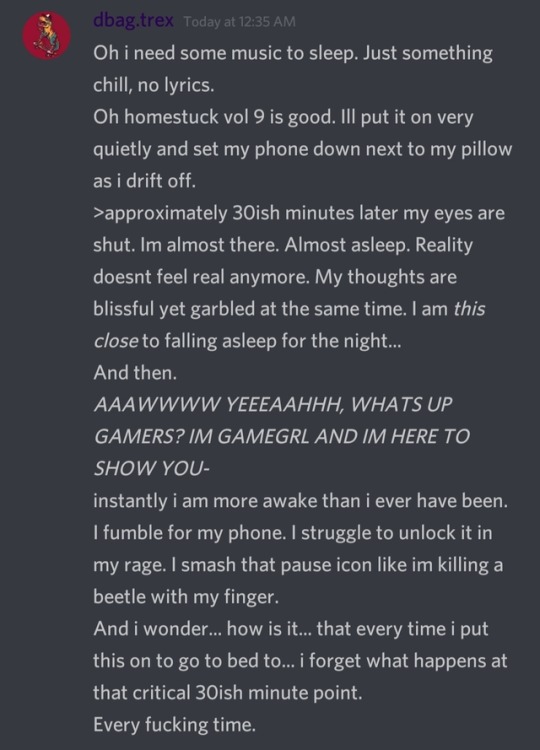Click 'Every fucking time.' final line
Image resolution: width=540 pixels, height=750 pixels.
(x=175, y=725)
